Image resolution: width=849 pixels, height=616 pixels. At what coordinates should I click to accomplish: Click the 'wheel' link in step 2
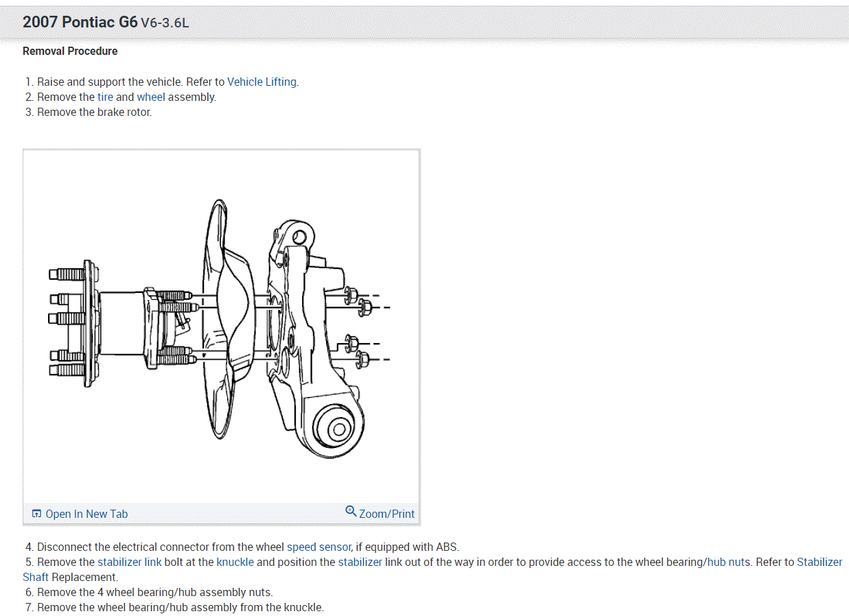pos(151,97)
